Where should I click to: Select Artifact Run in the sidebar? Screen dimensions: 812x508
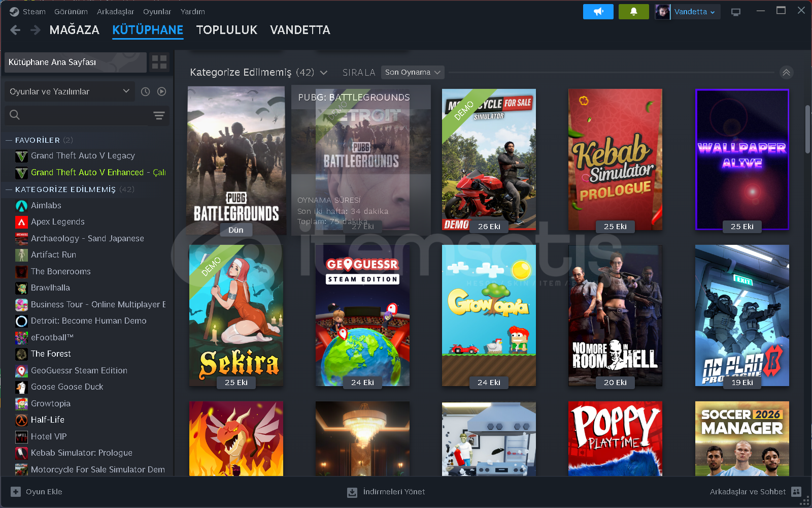[x=53, y=255]
